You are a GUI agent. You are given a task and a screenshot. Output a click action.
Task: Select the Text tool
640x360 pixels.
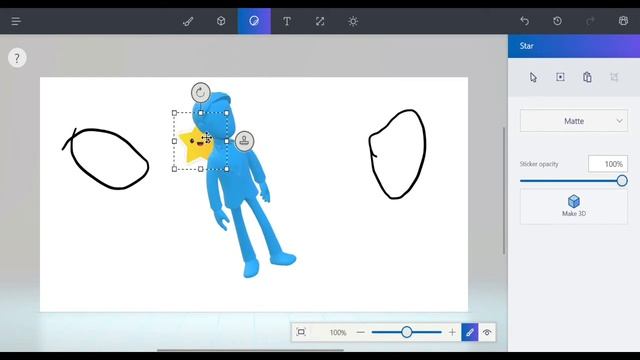click(x=287, y=21)
